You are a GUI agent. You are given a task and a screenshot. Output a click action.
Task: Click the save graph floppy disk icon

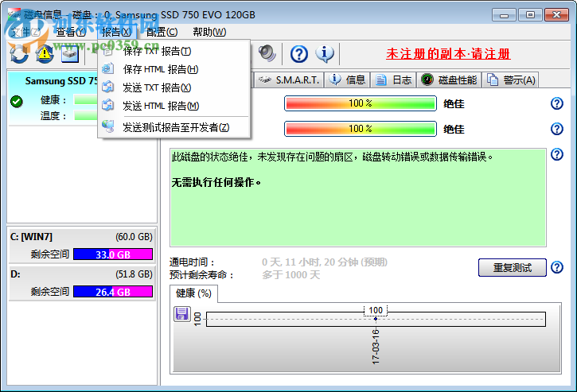(181, 314)
